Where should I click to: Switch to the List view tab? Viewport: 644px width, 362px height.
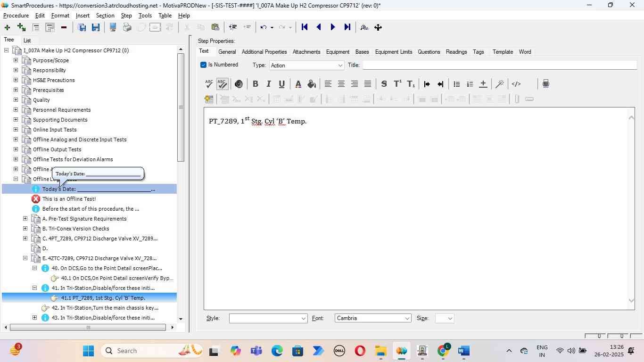point(27,41)
